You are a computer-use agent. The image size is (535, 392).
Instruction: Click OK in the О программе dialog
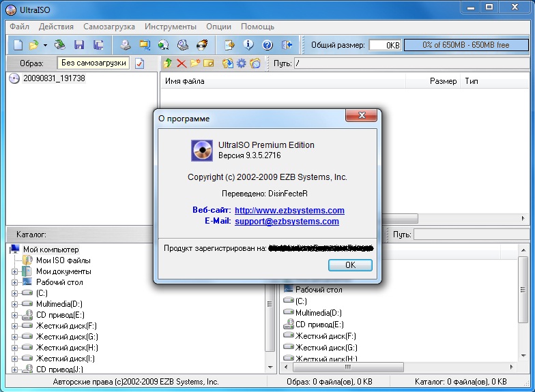tap(350, 265)
